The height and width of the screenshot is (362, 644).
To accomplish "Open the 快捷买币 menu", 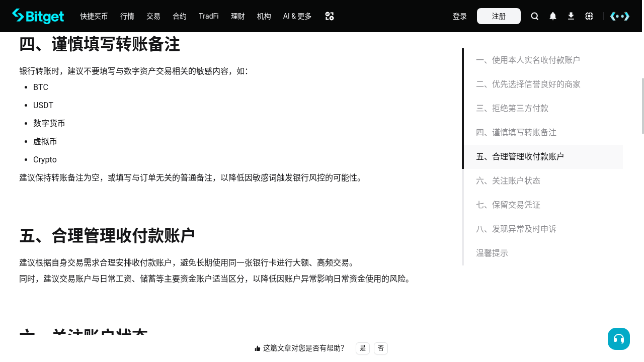I will (94, 16).
